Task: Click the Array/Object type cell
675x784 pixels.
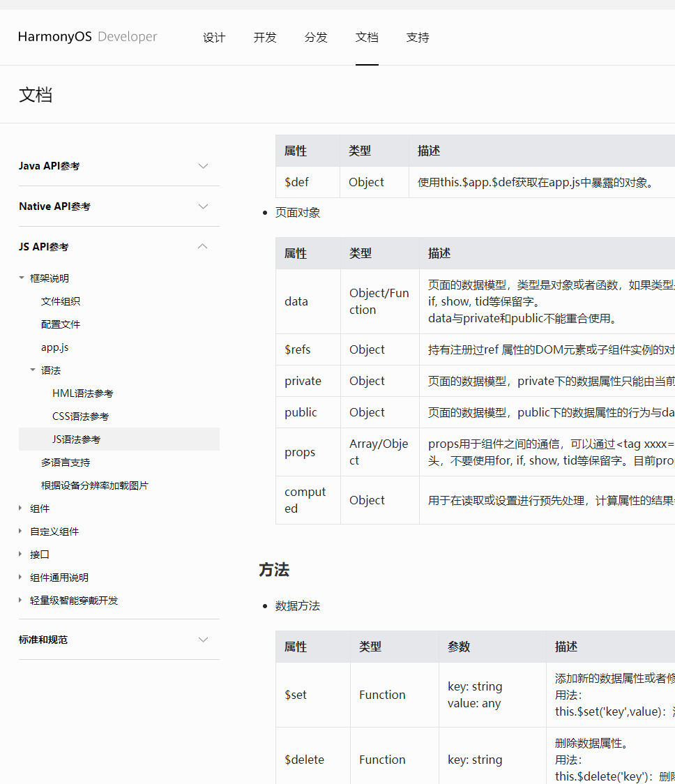Action: 380,452
